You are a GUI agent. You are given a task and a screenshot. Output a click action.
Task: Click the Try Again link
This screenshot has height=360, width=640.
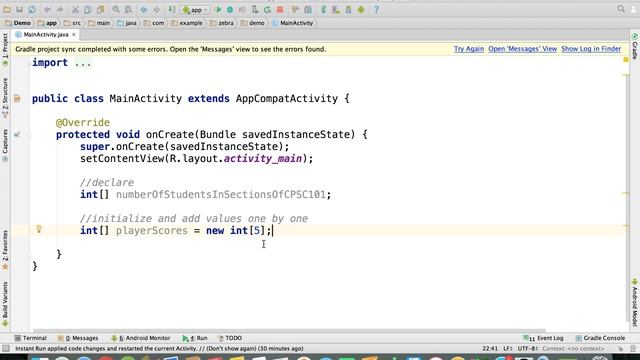click(x=469, y=49)
